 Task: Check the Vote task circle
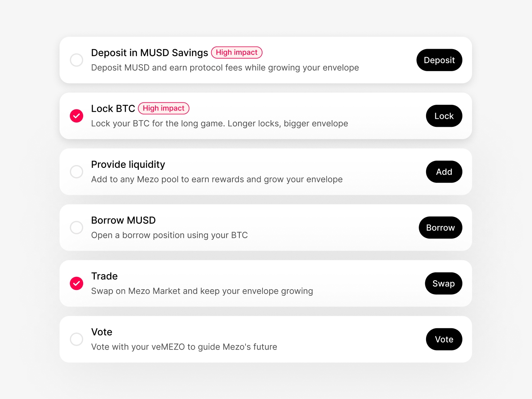click(x=77, y=339)
